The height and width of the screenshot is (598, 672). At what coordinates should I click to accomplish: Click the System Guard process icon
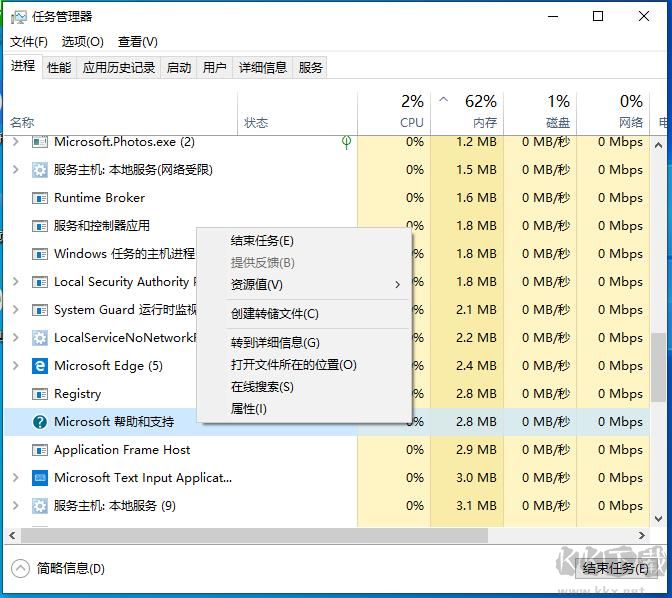pyautogui.click(x=40, y=310)
